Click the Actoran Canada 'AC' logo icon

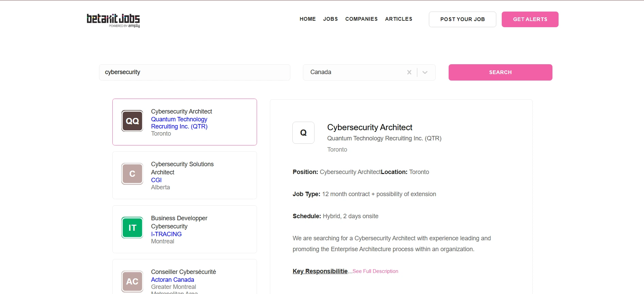click(132, 281)
